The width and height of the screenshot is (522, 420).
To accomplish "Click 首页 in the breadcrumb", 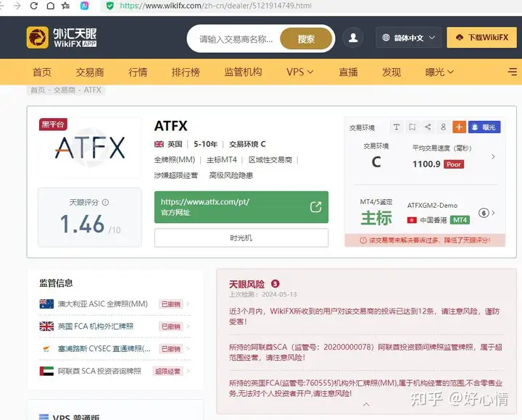I will click(x=38, y=90).
